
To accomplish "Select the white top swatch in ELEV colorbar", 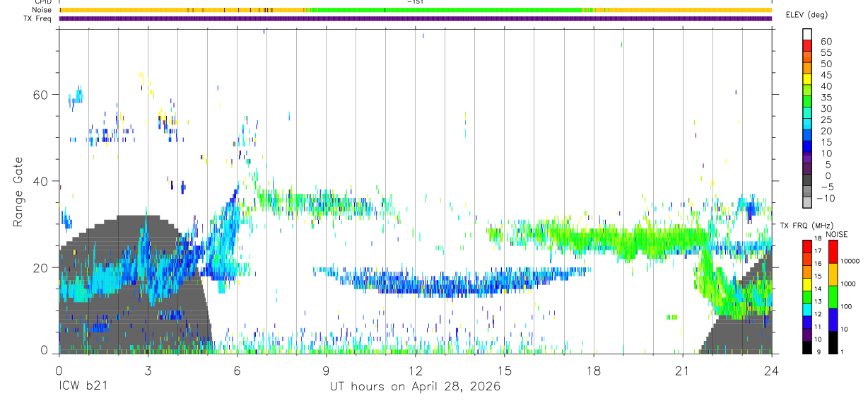I will 807,35.
